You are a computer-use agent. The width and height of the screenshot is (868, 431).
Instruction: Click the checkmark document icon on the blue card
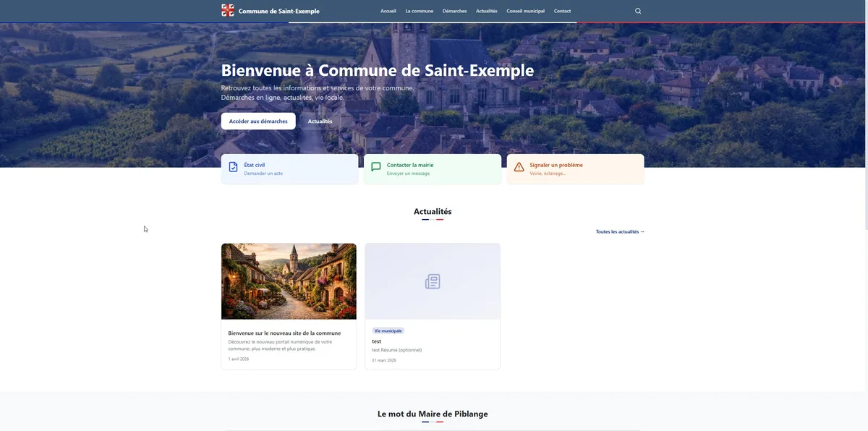coord(232,166)
